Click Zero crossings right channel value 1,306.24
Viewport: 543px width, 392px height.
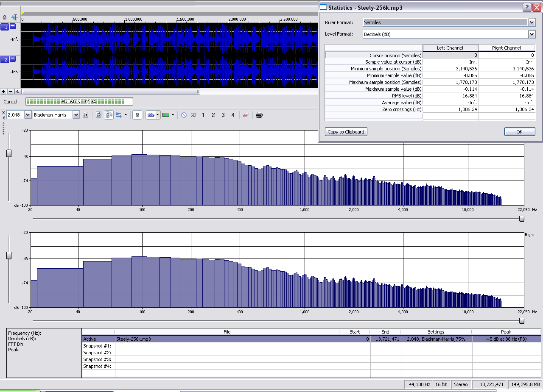507,109
